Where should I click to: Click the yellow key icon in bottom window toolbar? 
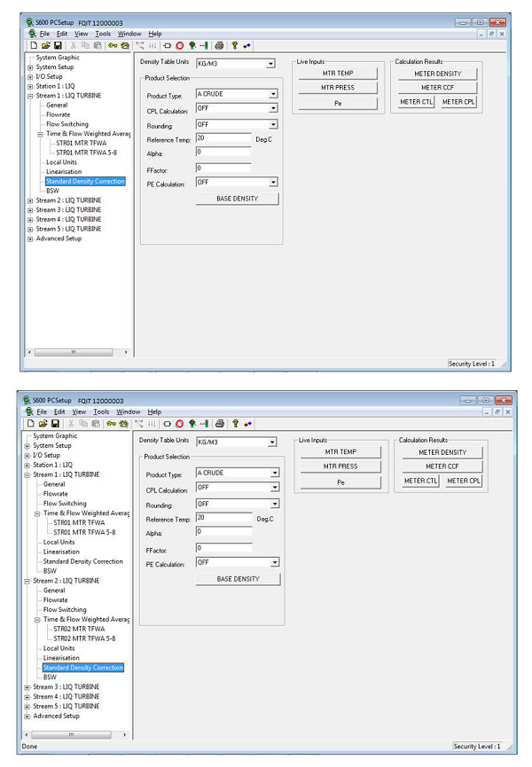[x=112, y=424]
